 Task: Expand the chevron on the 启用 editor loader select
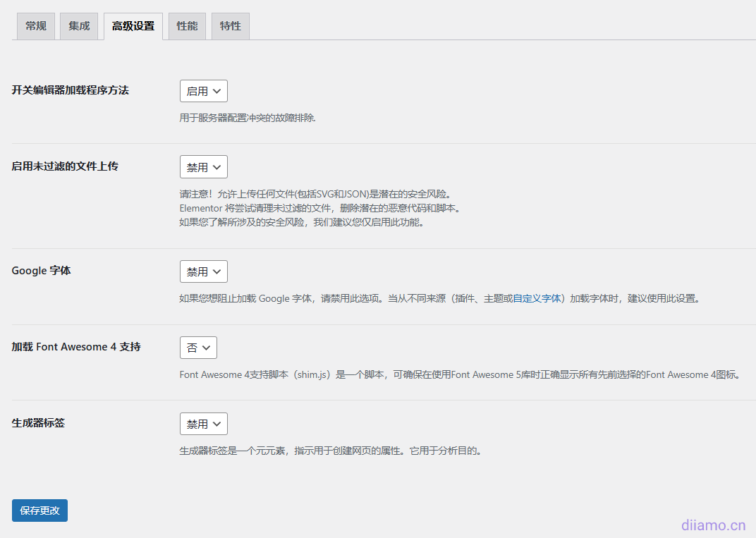click(x=216, y=91)
